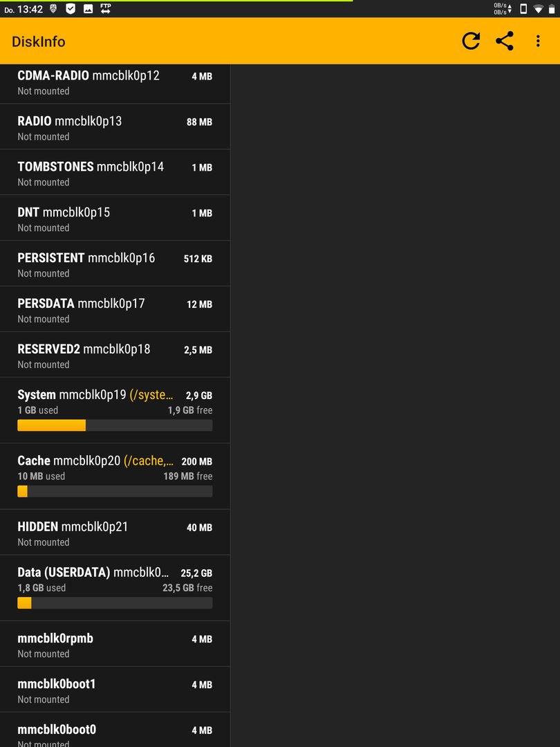The height and width of the screenshot is (747, 560).
Task: Open the System mmcblk0p19 partition details
Action: pos(115,410)
